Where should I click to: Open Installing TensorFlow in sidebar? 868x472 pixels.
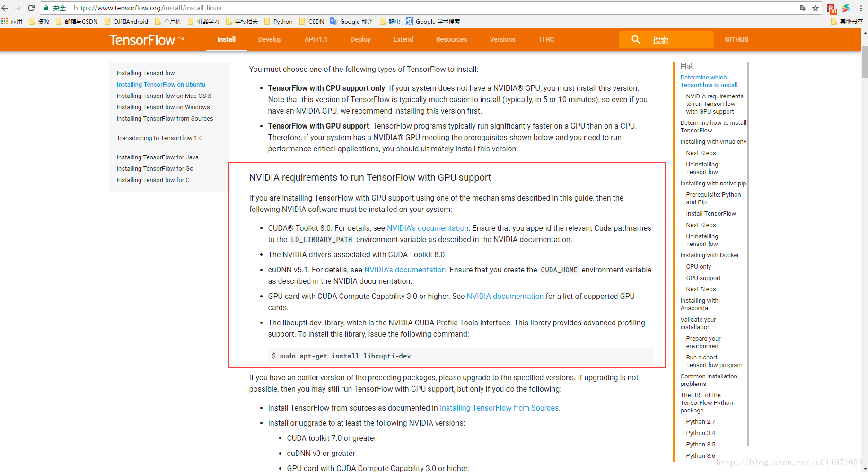click(x=146, y=73)
